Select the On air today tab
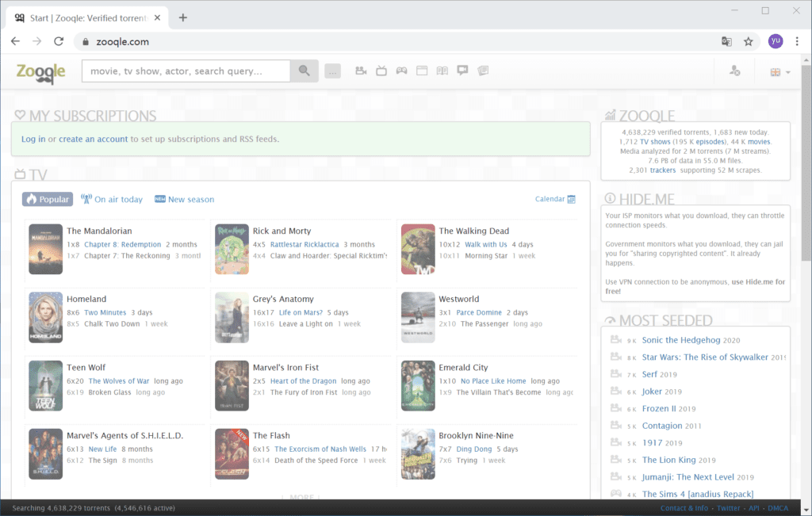The width and height of the screenshot is (812, 516). (x=112, y=200)
